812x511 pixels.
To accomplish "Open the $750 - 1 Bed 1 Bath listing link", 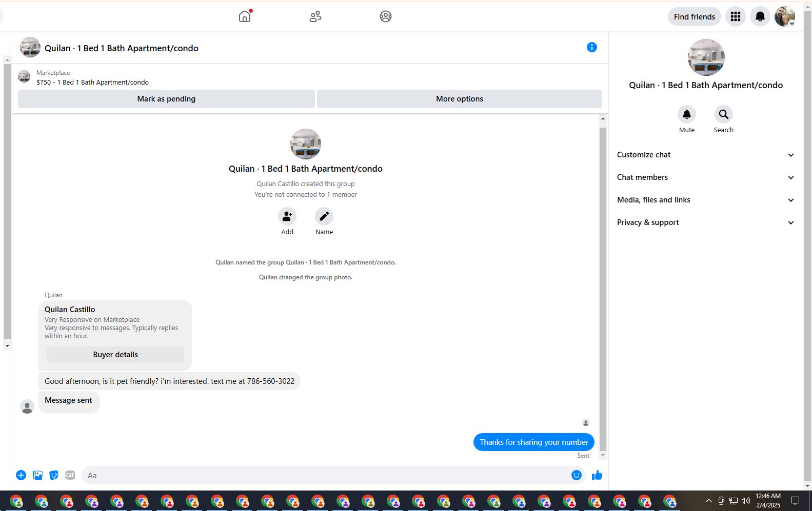I will coord(93,83).
